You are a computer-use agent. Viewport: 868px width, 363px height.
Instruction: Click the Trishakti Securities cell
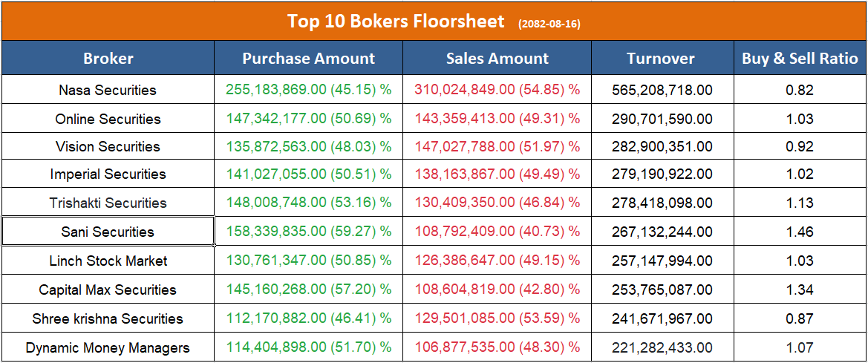pos(108,203)
